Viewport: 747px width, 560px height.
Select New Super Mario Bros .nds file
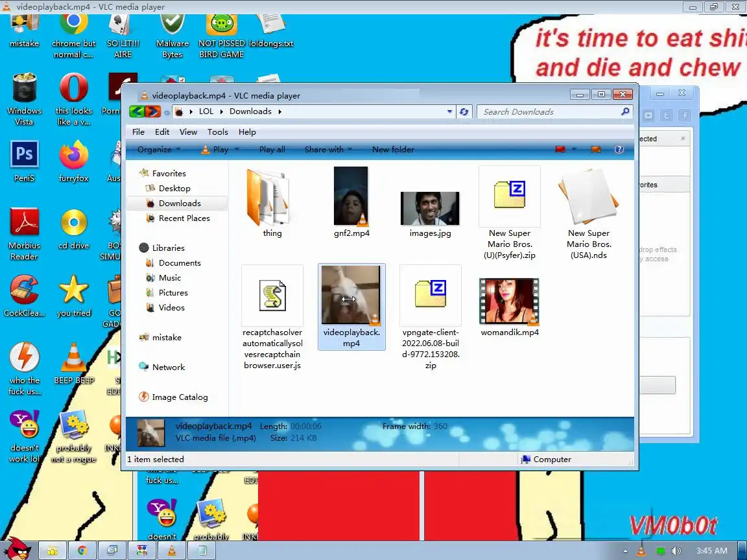(x=589, y=213)
